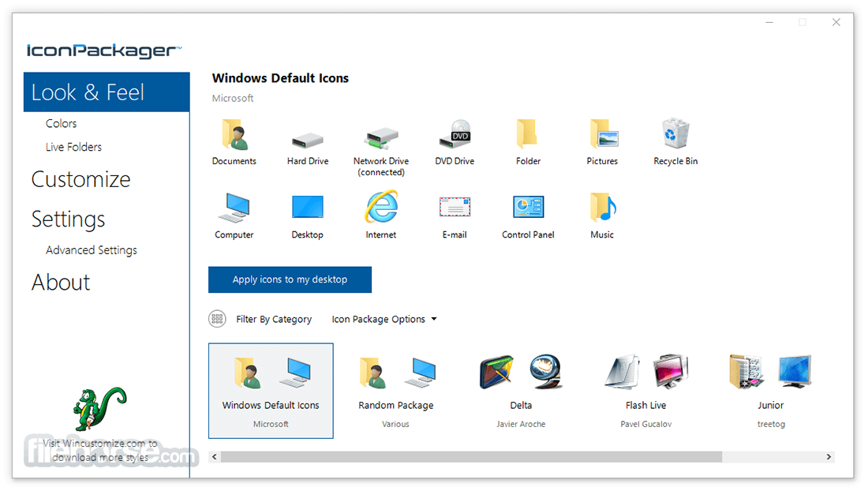Viewport: 868px width, 491px height.
Task: Close the IconPackager window
Action: pos(836,22)
